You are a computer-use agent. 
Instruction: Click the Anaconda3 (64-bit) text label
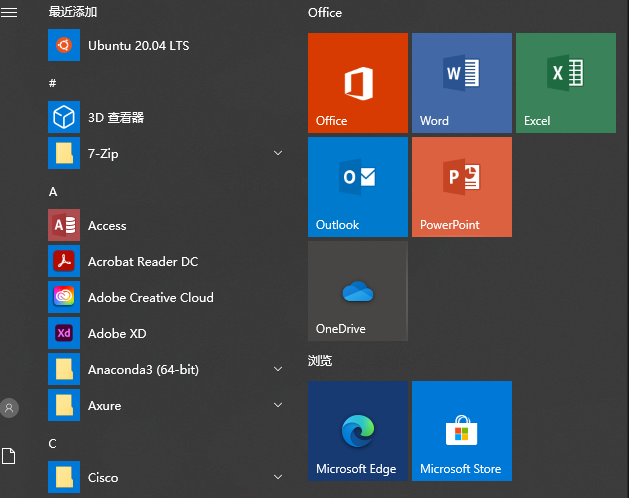click(x=144, y=370)
